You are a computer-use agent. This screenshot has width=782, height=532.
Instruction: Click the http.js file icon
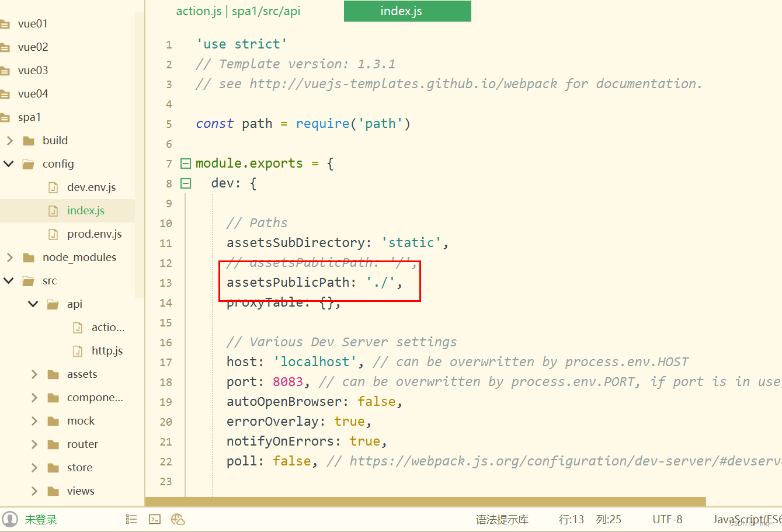(x=78, y=351)
